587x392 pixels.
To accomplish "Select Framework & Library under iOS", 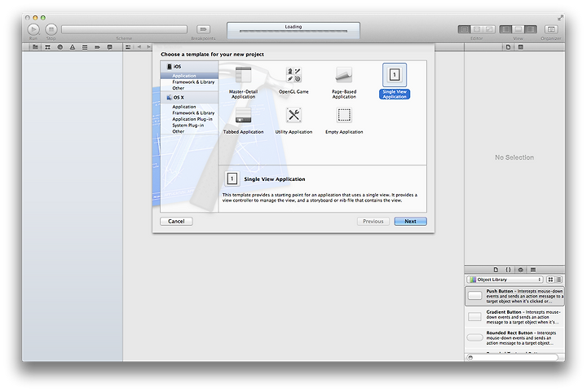I will [x=189, y=82].
